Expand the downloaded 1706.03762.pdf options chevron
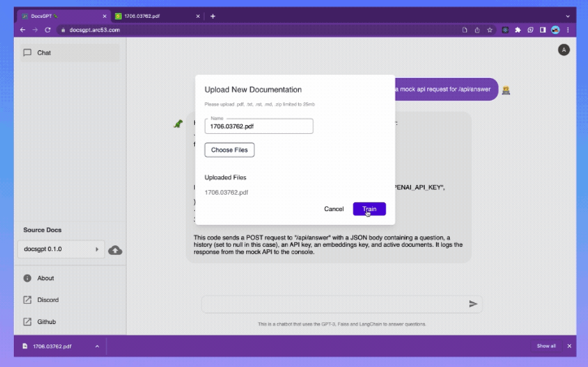 [97, 346]
